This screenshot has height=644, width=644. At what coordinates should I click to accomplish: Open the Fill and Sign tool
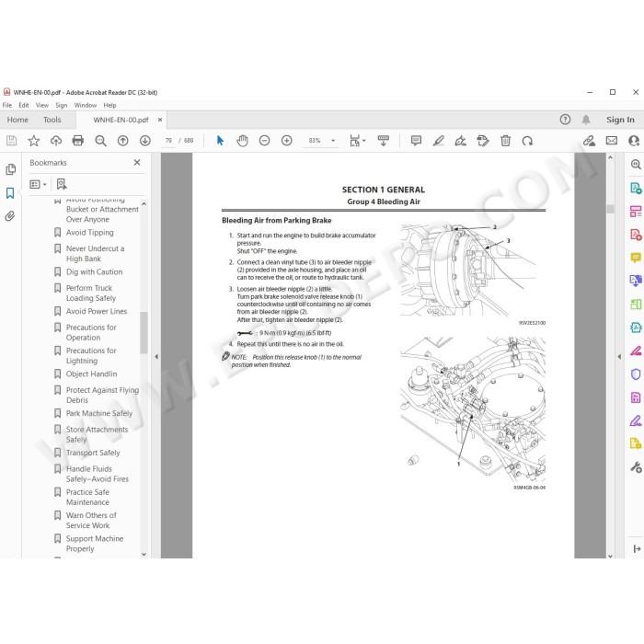click(460, 141)
